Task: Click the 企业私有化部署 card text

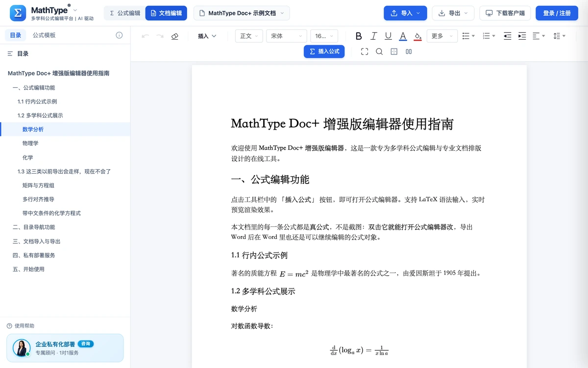Action: (55, 344)
